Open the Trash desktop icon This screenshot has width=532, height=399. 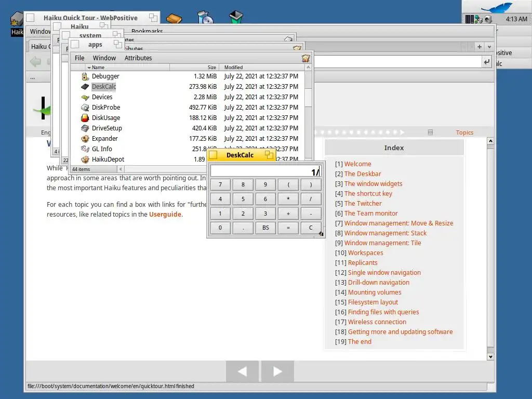coord(236,17)
